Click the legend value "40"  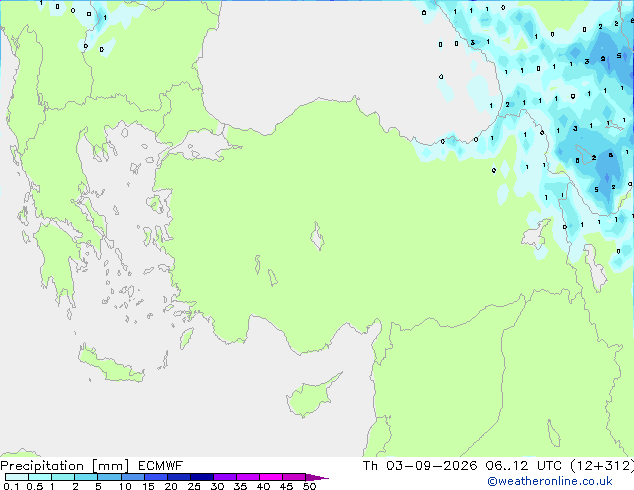pos(263,486)
